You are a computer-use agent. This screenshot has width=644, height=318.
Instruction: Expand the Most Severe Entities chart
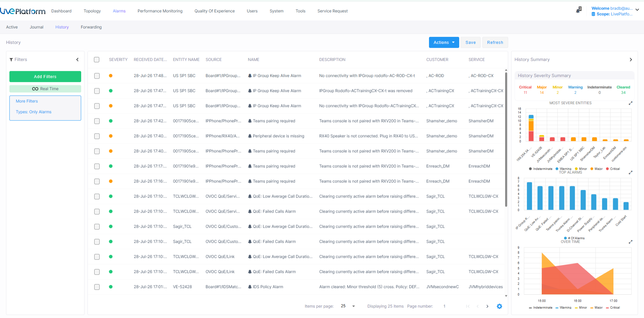click(x=631, y=103)
